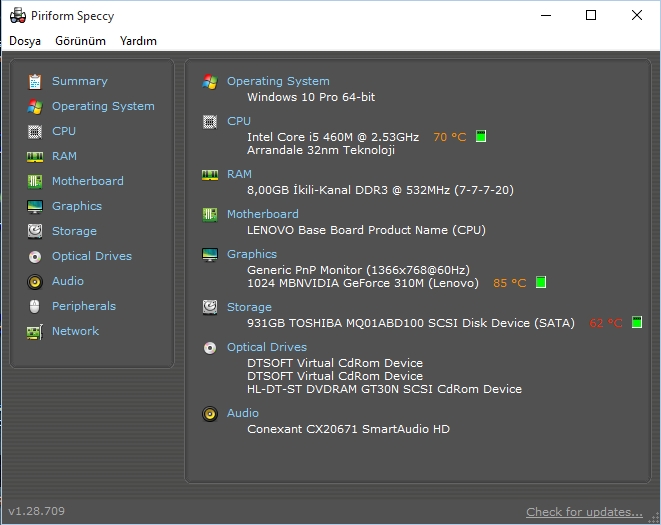Click the 62 °C storage temperature reading
Screen dimensions: 661x525
606,323
